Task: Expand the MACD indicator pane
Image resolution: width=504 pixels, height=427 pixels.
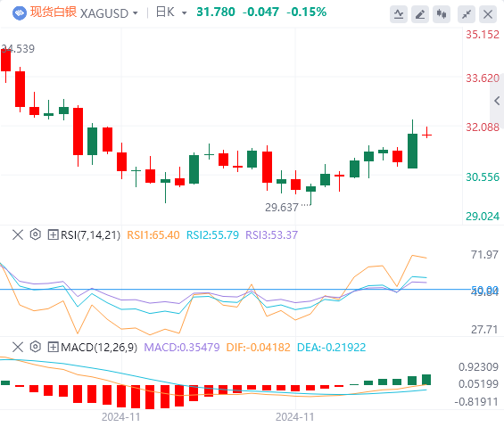Action: 53,348
